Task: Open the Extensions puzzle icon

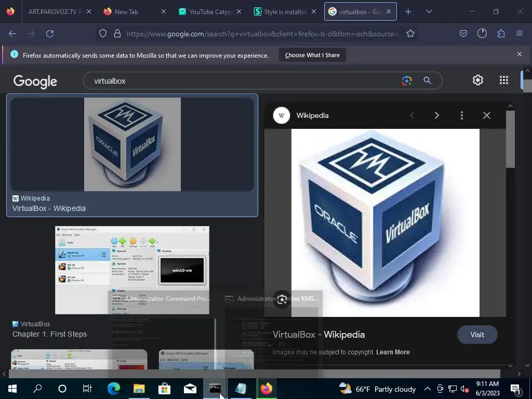Action: point(501,34)
